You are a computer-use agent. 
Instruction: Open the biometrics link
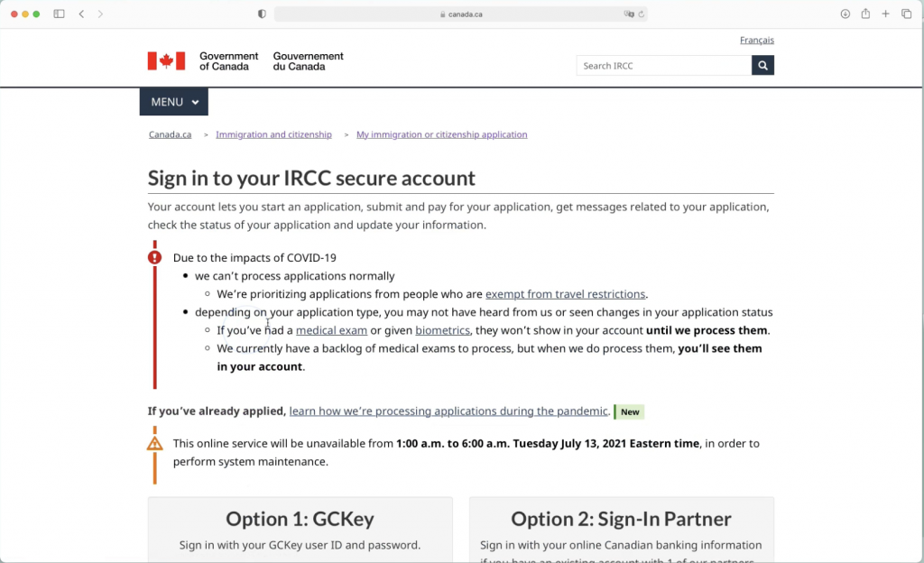(x=442, y=330)
